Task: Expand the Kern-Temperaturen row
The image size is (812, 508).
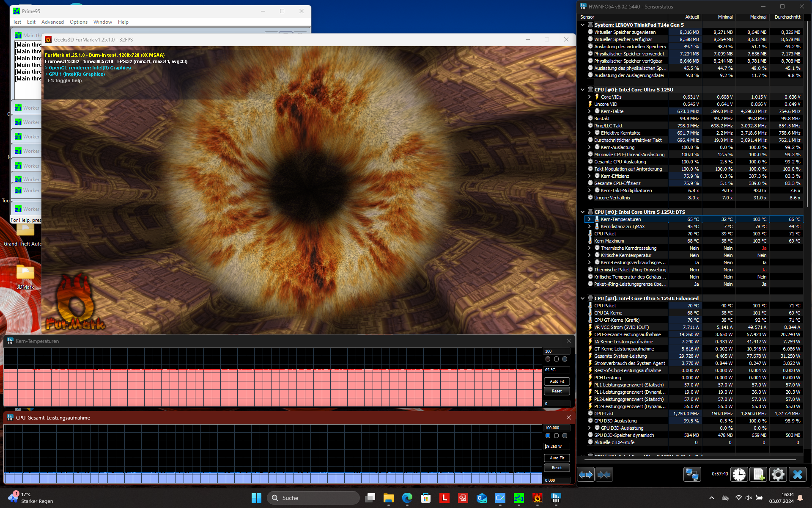Action: [x=589, y=219]
